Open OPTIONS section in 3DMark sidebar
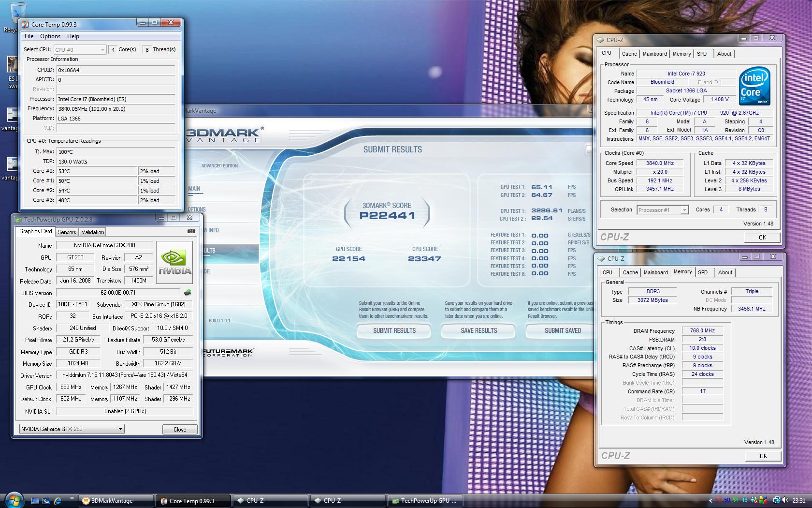The width and height of the screenshot is (812, 508). [x=197, y=209]
